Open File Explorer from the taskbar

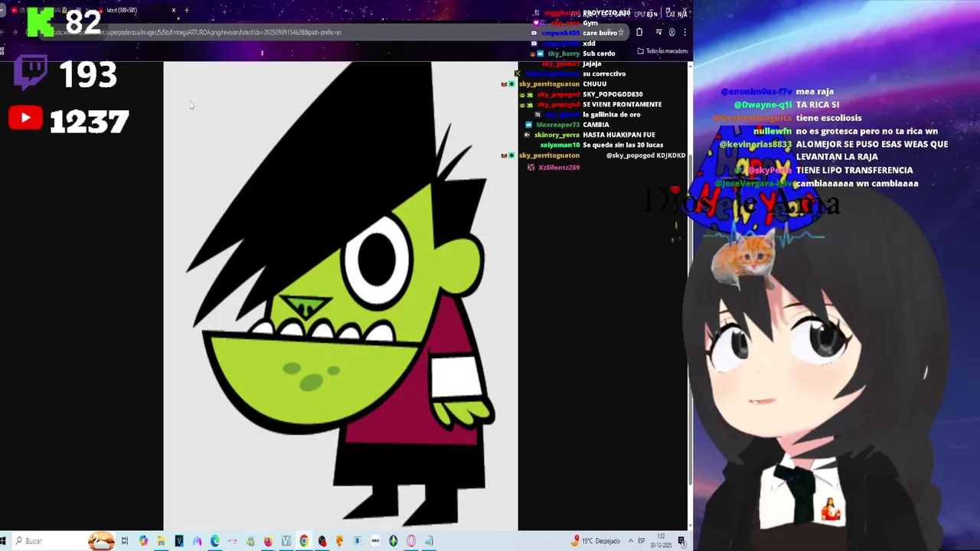pos(161,541)
